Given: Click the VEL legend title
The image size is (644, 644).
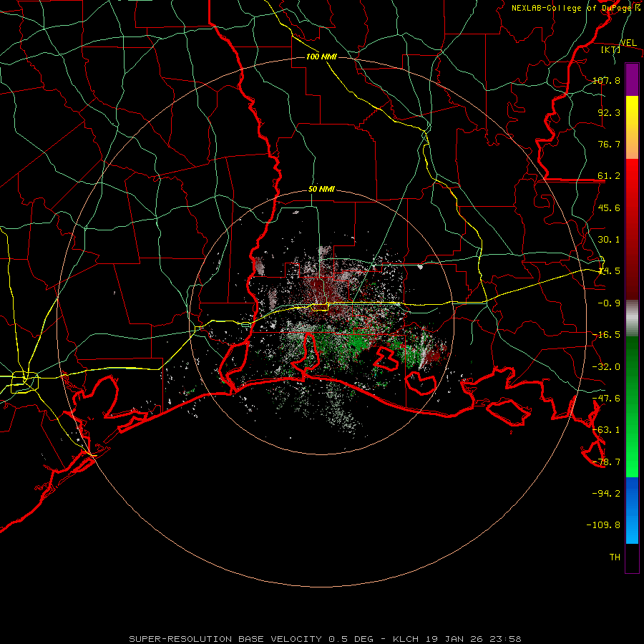Looking at the screenshot, I should pyautogui.click(x=628, y=43).
